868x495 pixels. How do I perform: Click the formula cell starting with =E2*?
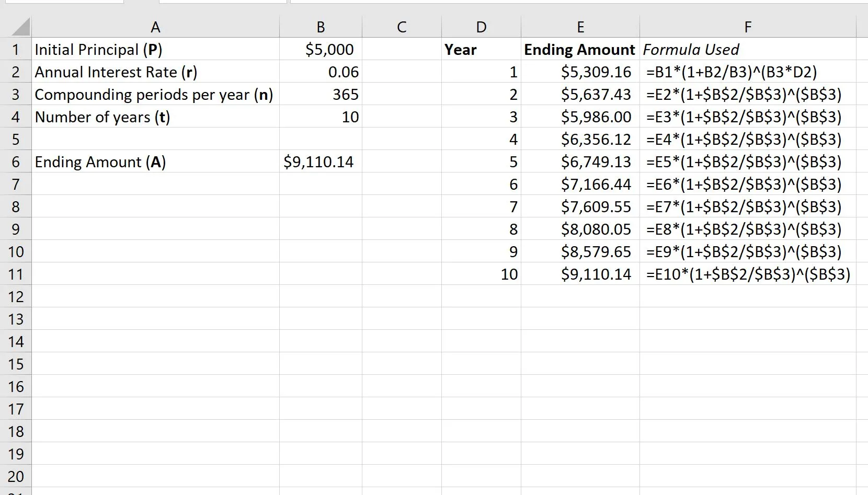[x=748, y=94]
